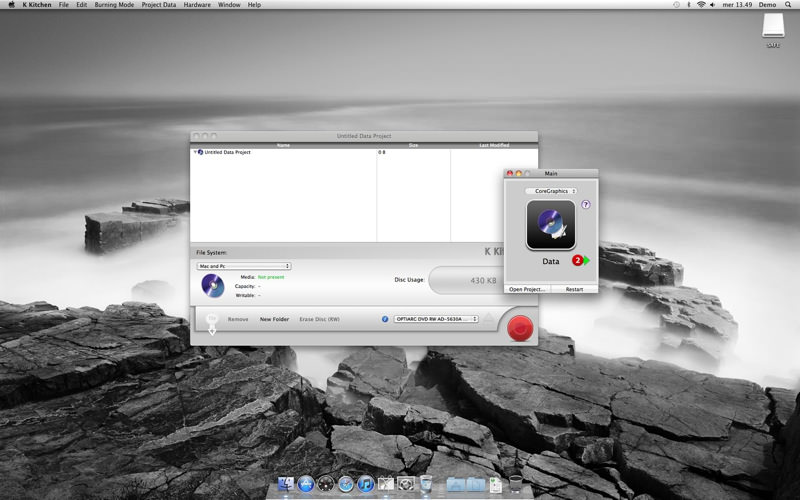Viewport: 800px width, 500px height.
Task: Click the Restart button
Action: (574, 289)
